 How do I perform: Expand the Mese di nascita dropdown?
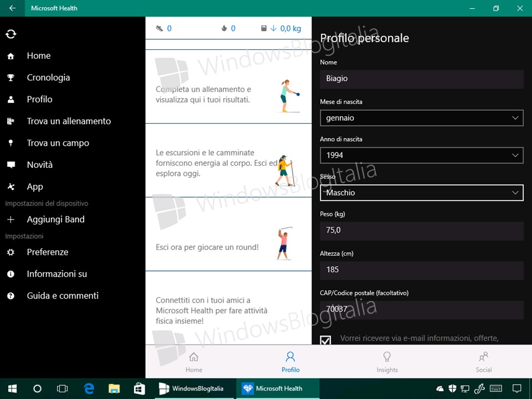point(421,118)
